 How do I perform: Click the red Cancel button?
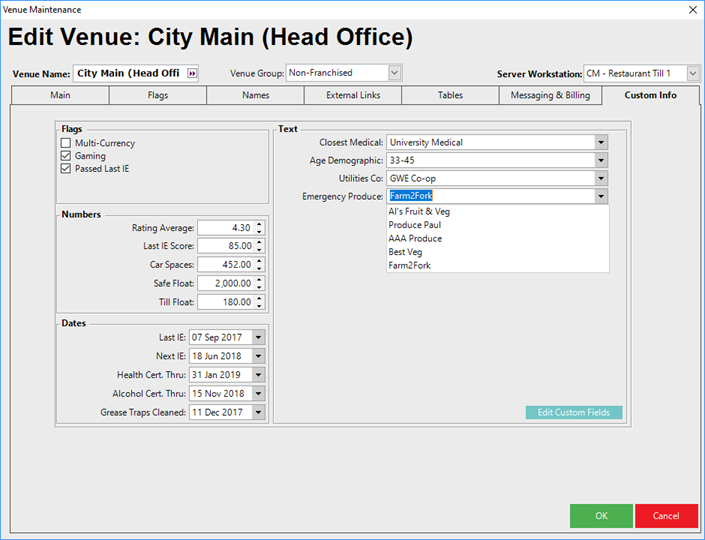[666, 516]
